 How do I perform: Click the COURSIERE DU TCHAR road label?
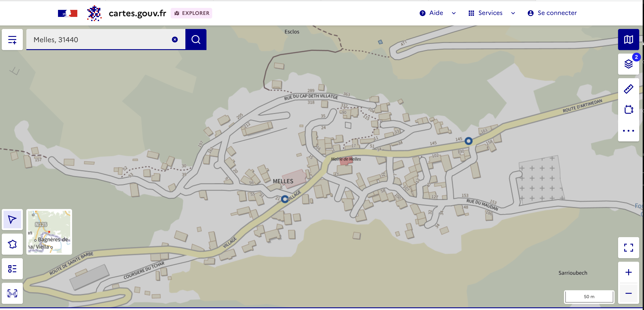click(x=144, y=270)
